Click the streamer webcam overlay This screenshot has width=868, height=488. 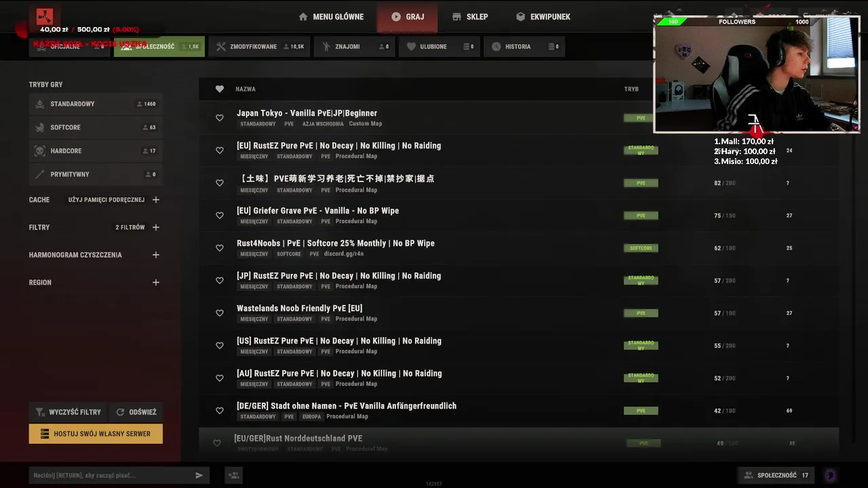pos(757,74)
